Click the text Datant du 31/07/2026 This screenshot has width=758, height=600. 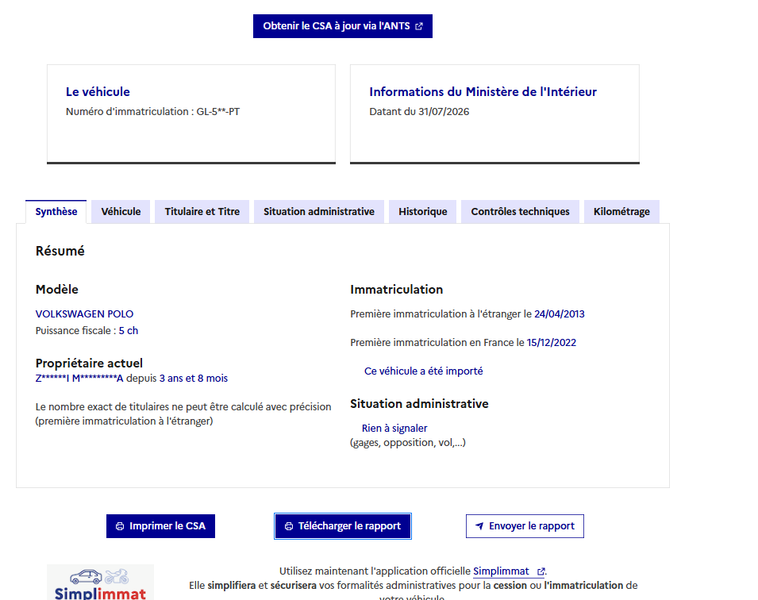click(419, 112)
